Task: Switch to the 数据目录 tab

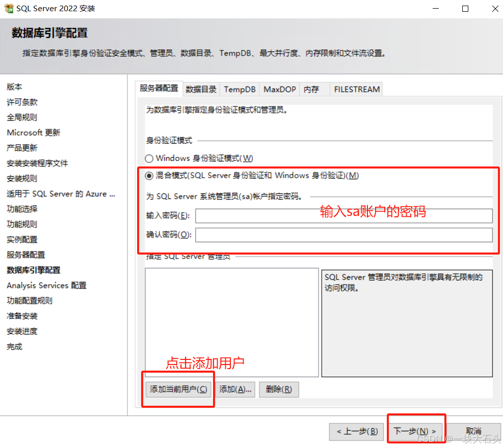Action: (201, 90)
